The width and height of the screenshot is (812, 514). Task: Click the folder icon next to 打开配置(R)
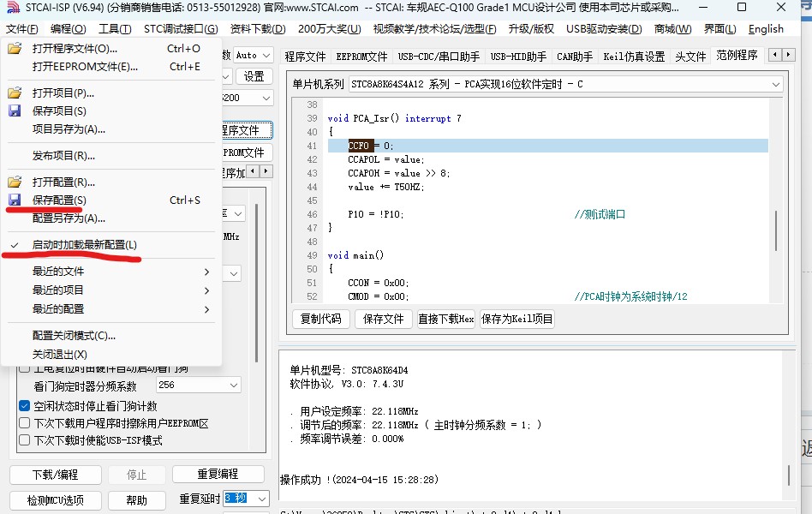click(x=15, y=182)
